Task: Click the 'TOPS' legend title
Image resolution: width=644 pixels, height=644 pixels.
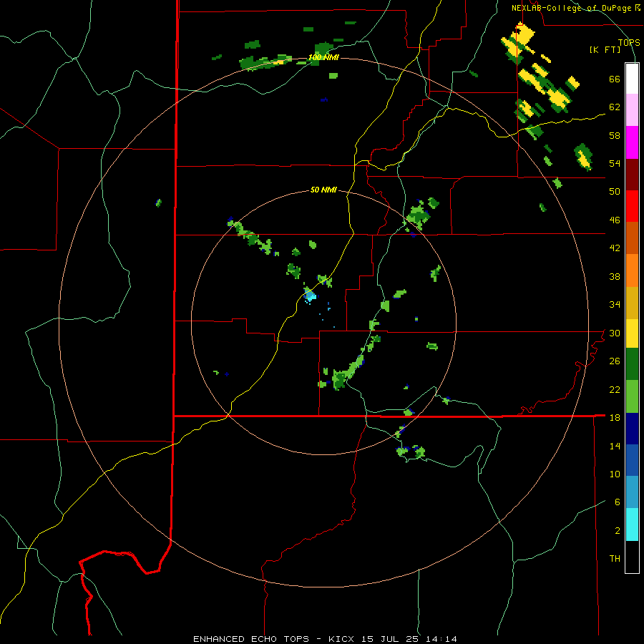Action: pos(629,43)
